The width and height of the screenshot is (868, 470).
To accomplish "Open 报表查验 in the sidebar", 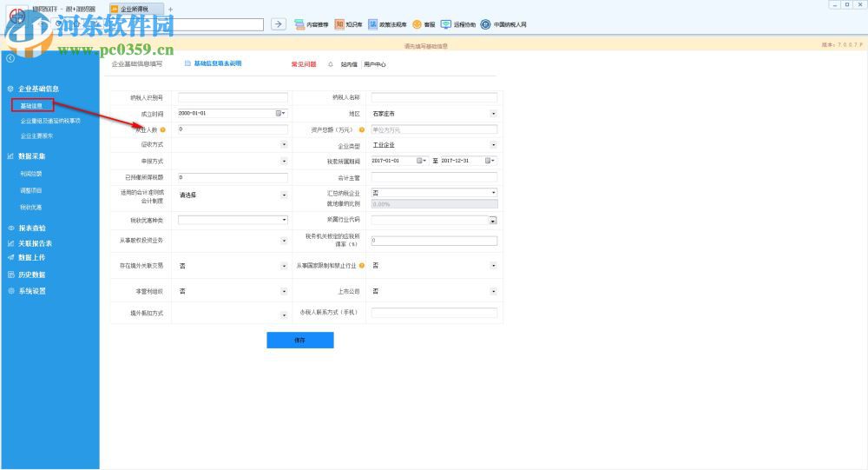I will pyautogui.click(x=32, y=228).
